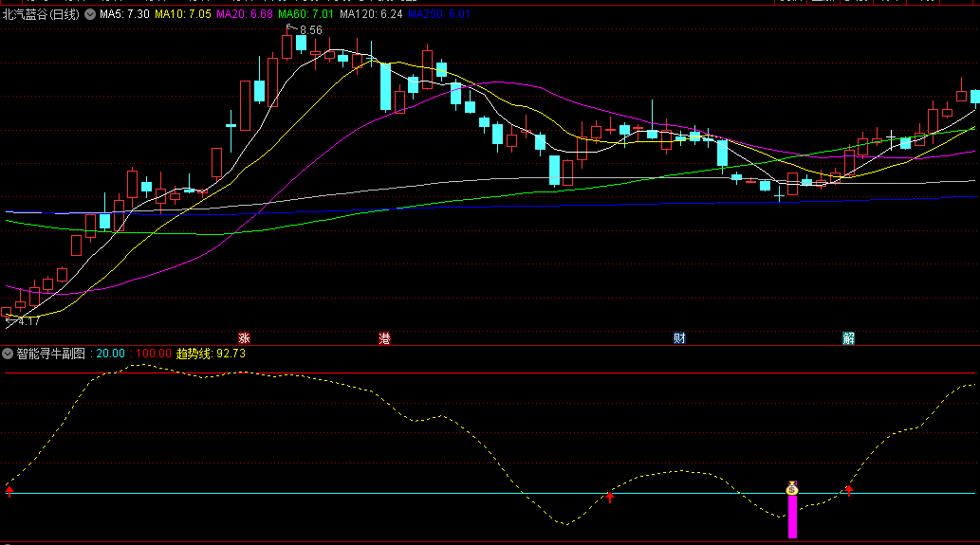
Task: Click the 趋势线 trend line value label
Action: 211,354
